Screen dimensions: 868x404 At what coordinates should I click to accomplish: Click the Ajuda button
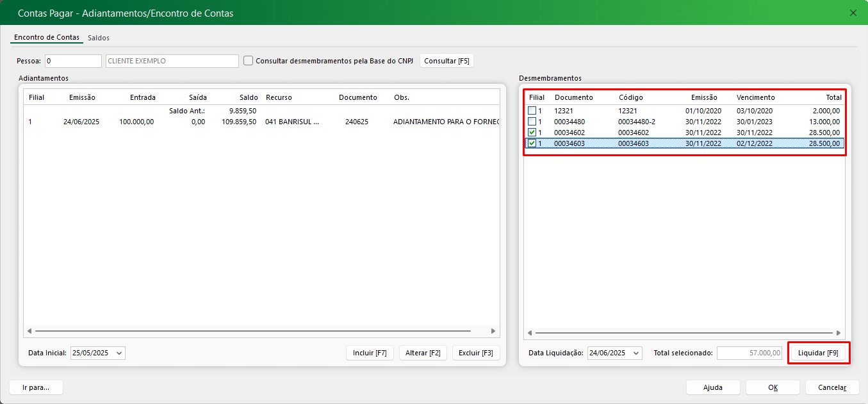712,387
